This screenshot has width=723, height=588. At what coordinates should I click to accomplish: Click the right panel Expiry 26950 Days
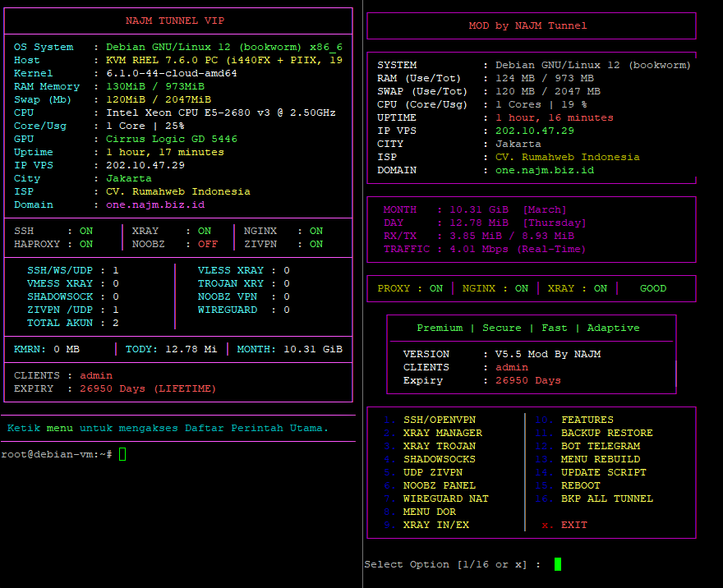pos(481,380)
